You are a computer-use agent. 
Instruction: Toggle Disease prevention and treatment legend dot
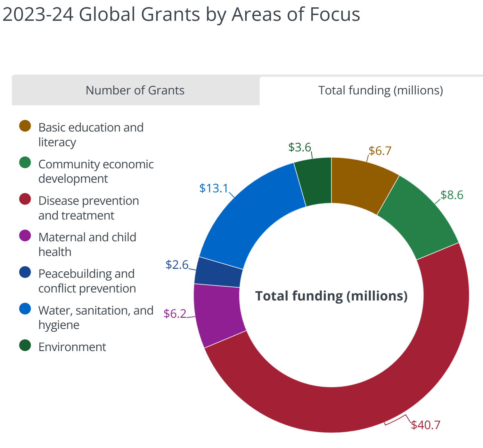(x=25, y=199)
